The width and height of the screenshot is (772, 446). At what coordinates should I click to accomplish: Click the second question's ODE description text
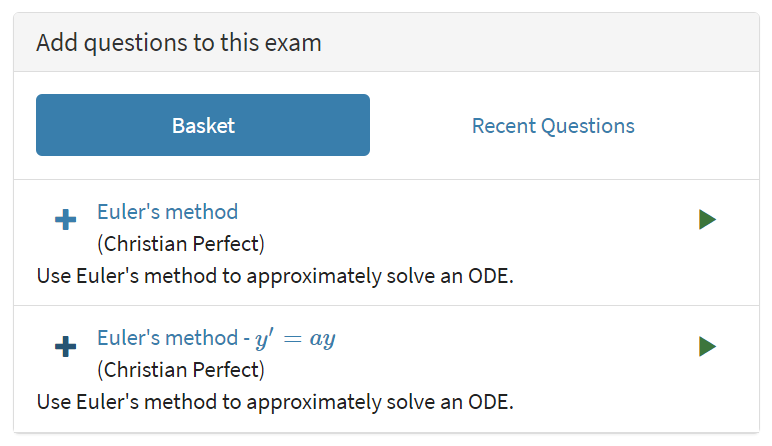click(x=275, y=403)
